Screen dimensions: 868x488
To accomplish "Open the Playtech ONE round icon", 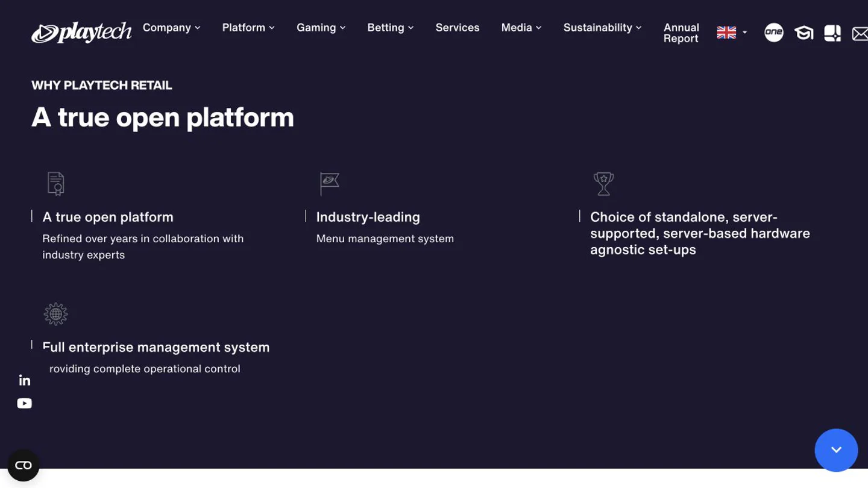I will click(773, 33).
